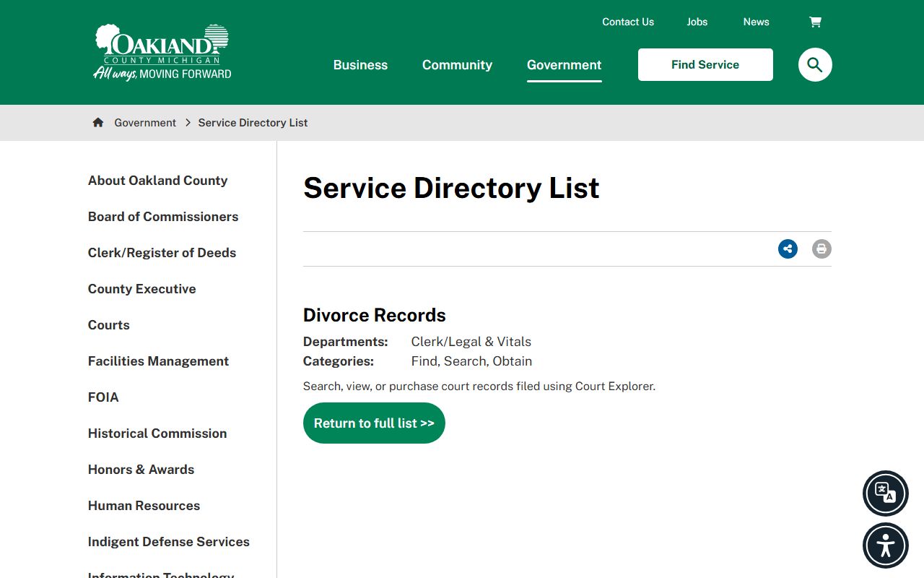Click Return to full list button
The height and width of the screenshot is (578, 924).
click(374, 423)
